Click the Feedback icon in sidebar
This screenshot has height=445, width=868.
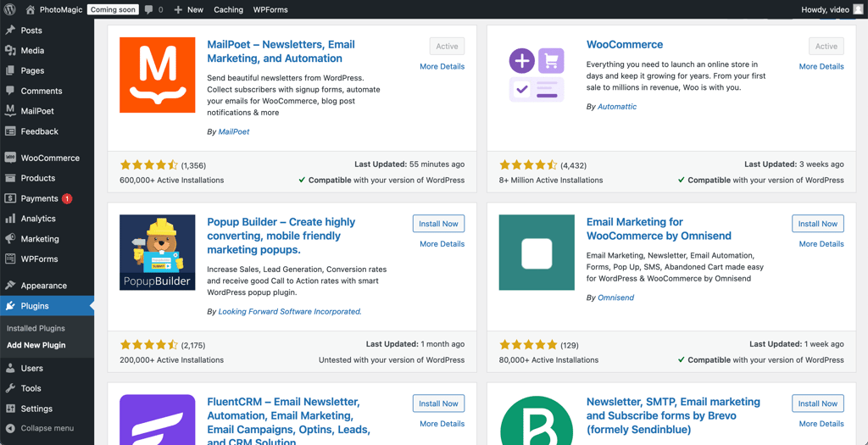(10, 131)
